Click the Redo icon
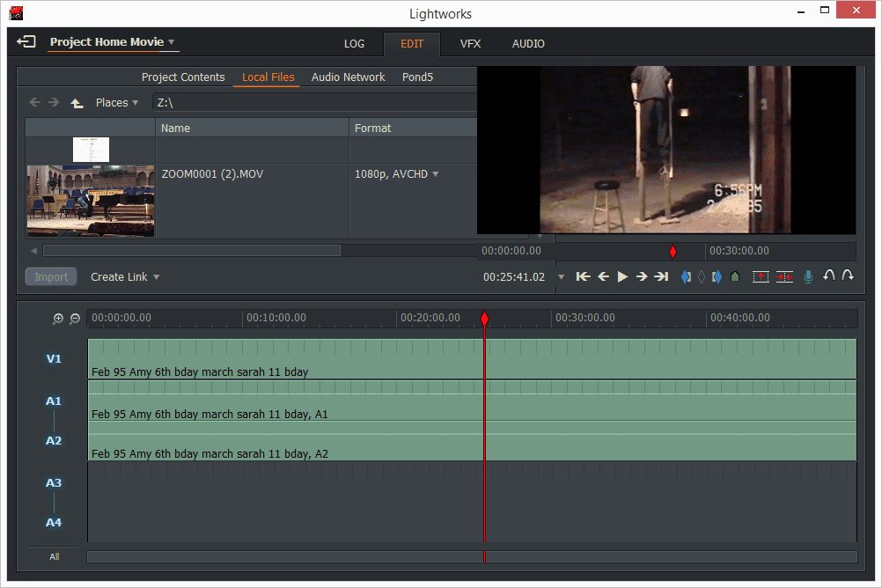Screen dimensions: 882x588 [848, 276]
